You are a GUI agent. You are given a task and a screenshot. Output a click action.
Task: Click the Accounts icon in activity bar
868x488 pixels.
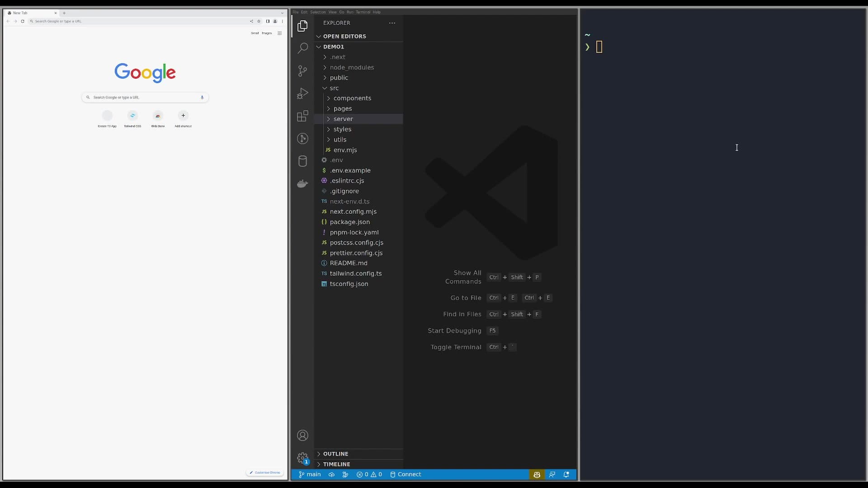tap(302, 435)
